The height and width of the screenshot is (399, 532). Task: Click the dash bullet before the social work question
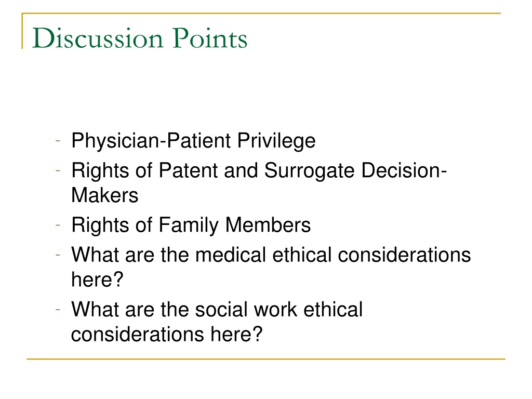click(x=58, y=309)
